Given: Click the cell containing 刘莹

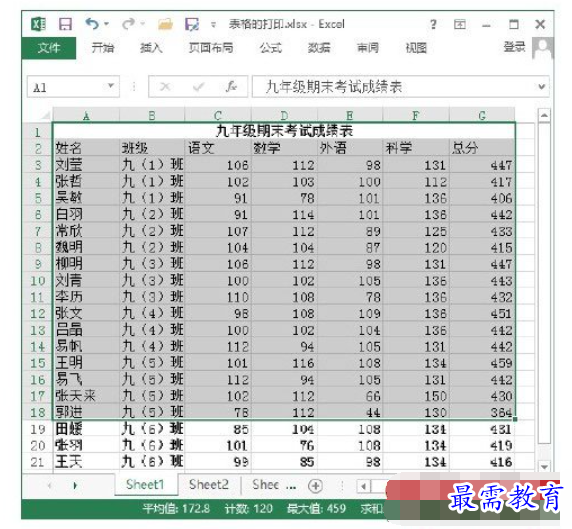Looking at the screenshot, I should click(86, 165).
